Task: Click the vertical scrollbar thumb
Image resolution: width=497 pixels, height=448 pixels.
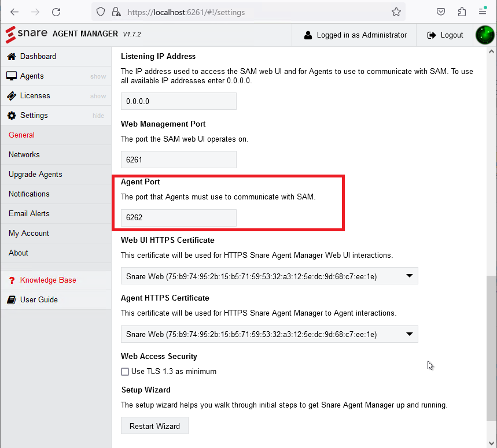Action: (x=491, y=348)
